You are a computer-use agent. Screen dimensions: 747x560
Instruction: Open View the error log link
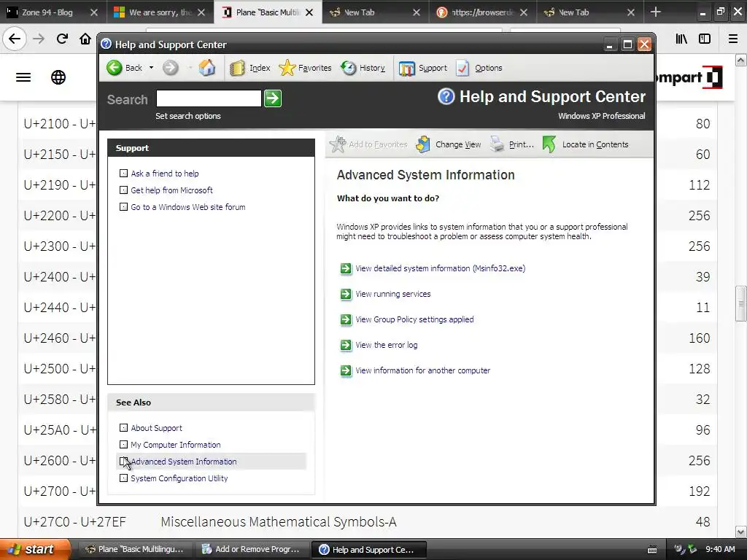point(387,345)
